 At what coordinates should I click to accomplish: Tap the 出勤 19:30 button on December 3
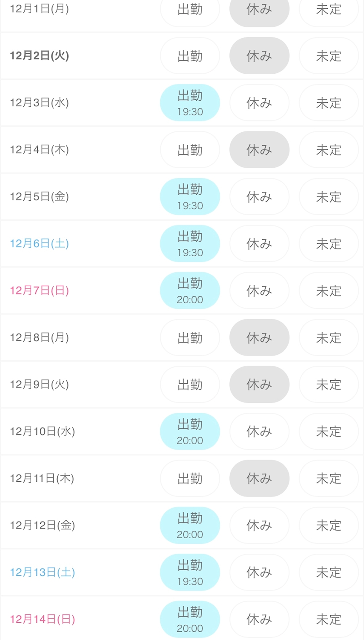tap(190, 103)
